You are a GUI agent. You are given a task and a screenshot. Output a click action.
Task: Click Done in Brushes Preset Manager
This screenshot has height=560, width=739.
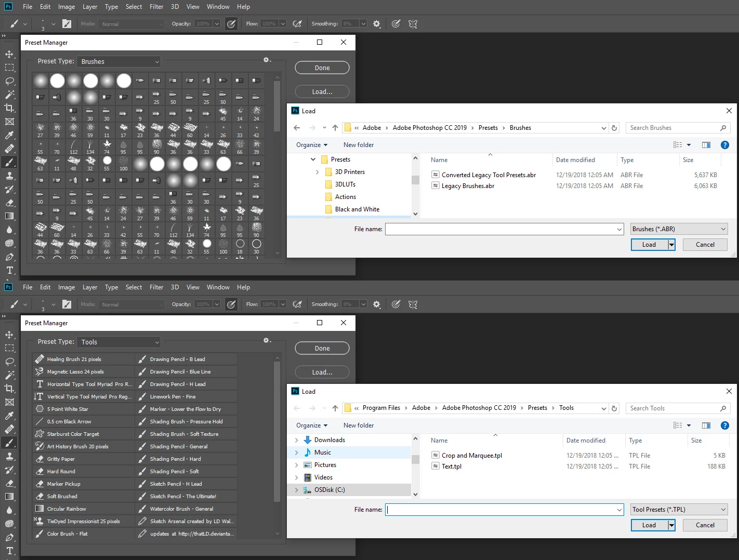[322, 68]
